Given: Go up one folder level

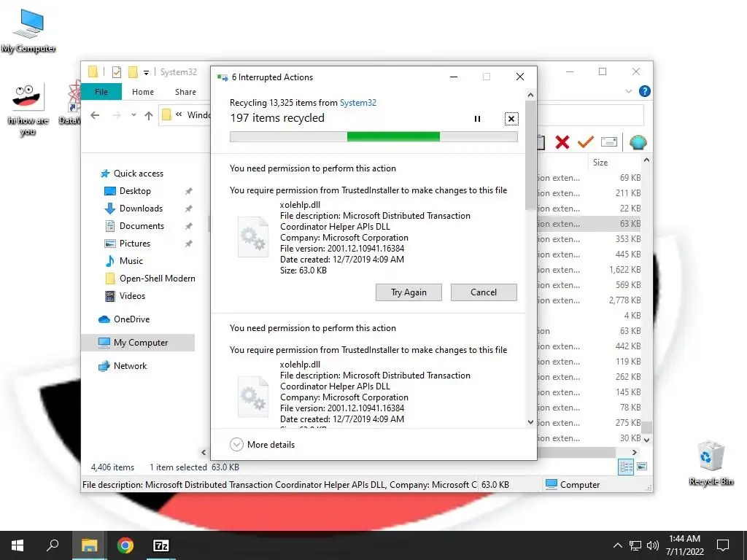Looking at the screenshot, I should [x=149, y=115].
